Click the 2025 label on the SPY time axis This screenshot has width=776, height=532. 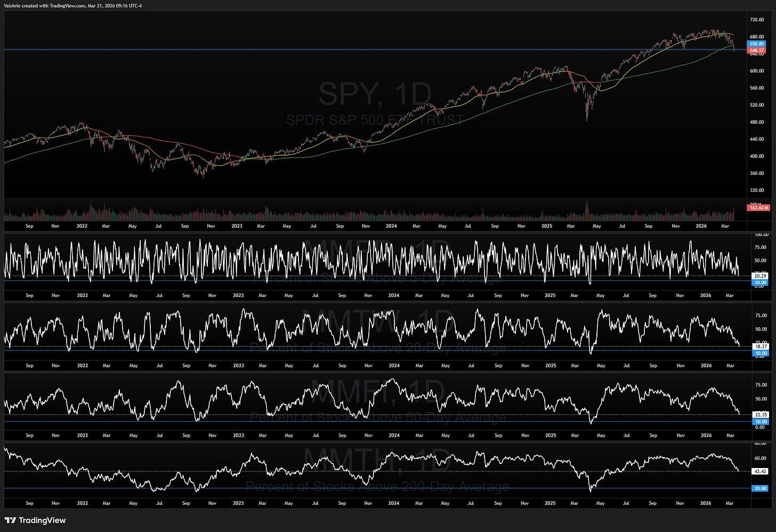(x=547, y=226)
